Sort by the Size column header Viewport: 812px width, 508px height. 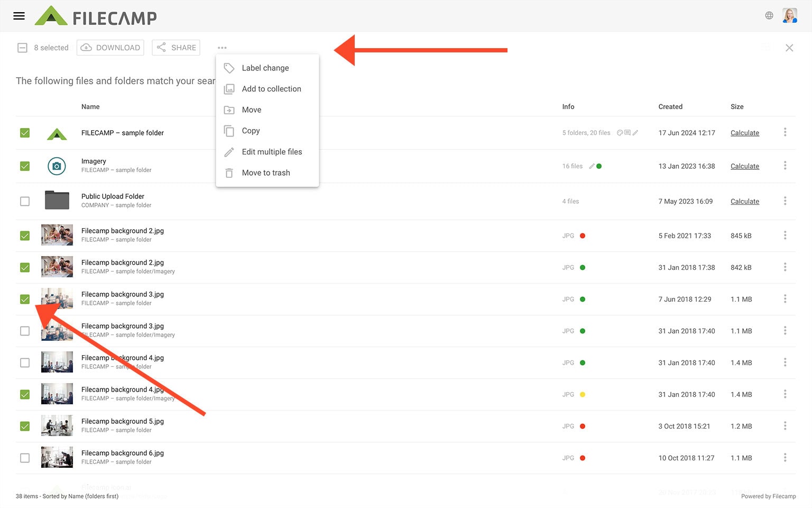[737, 106]
